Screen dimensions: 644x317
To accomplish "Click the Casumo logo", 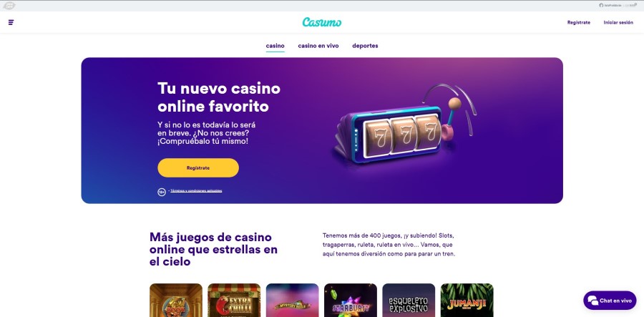I will [x=322, y=22].
